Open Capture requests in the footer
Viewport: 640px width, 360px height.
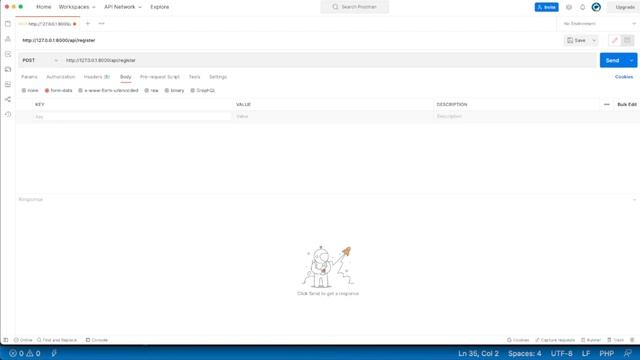[555, 340]
